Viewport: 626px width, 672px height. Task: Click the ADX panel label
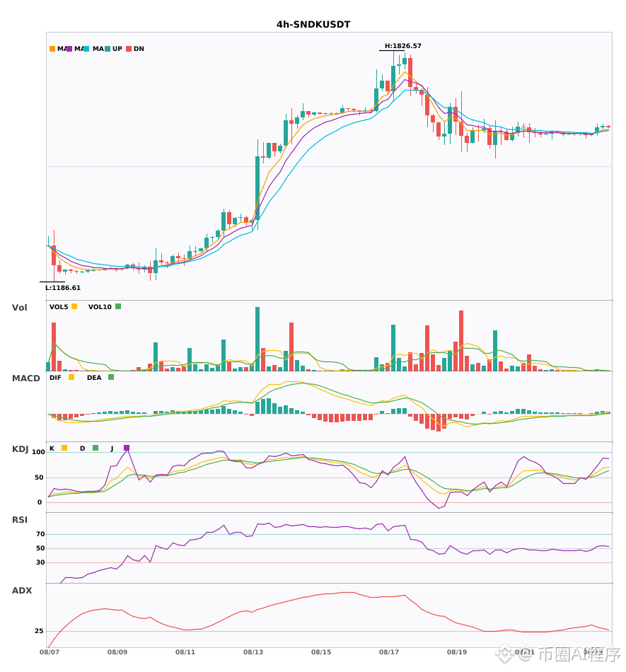click(22, 591)
